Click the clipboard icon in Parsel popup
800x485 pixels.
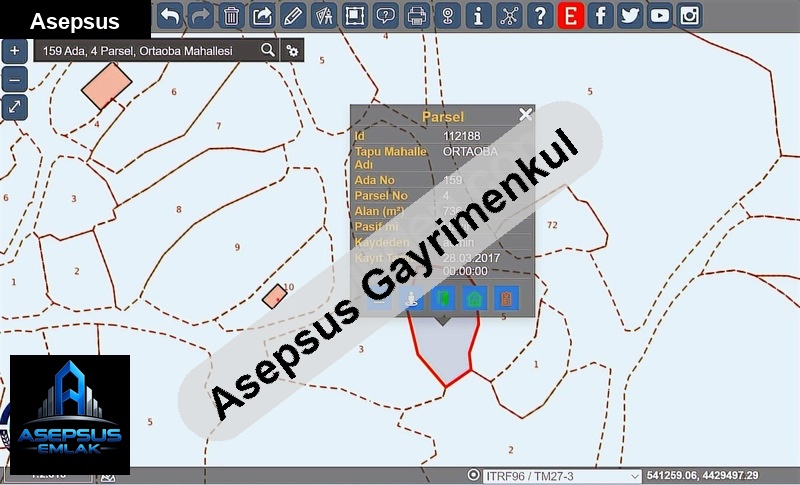tap(507, 297)
